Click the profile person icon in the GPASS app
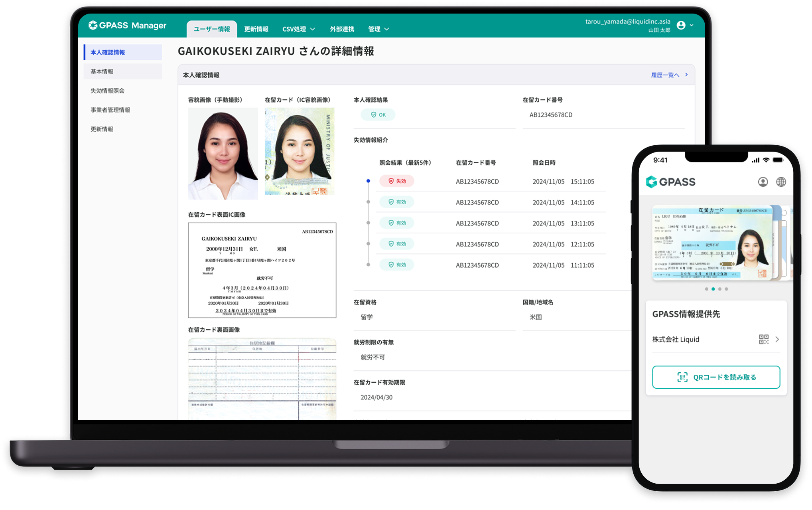The width and height of the screenshot is (812, 510). pos(764,182)
